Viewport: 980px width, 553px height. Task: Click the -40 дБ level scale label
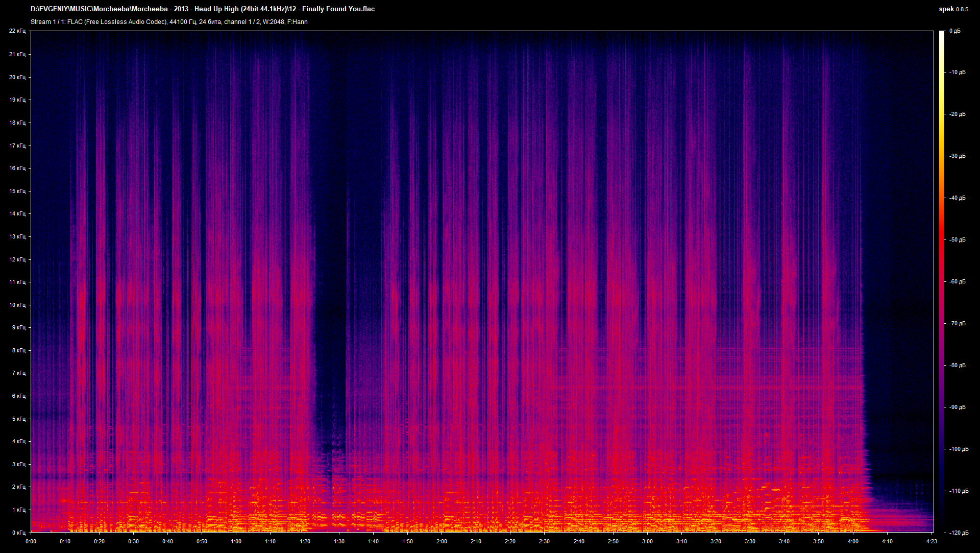tap(958, 198)
